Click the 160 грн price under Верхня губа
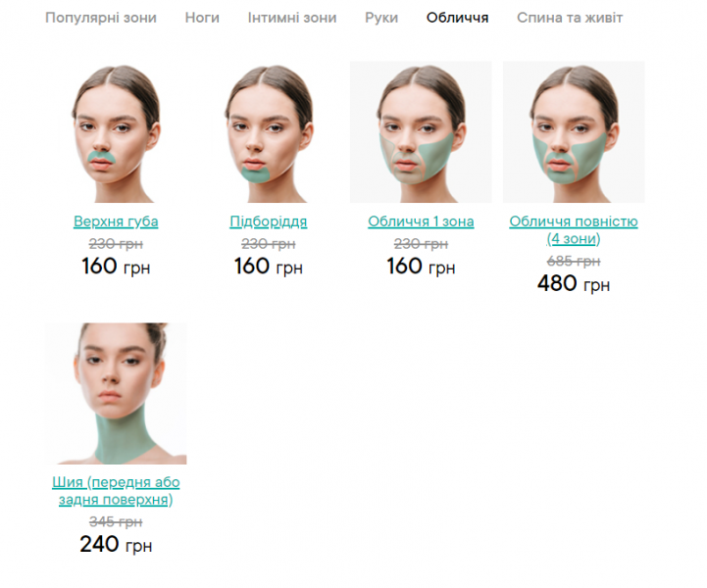707x588 pixels. pos(116,267)
